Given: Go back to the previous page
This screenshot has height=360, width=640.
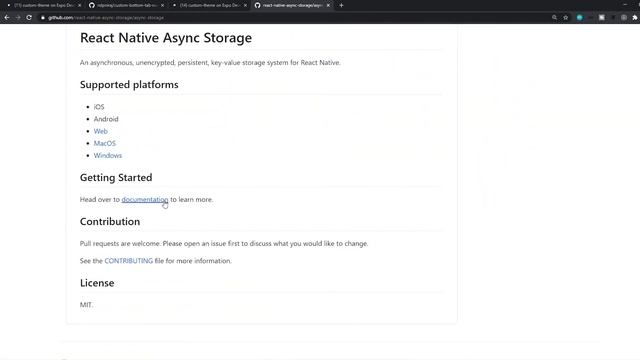Looking at the screenshot, I should [7, 18].
